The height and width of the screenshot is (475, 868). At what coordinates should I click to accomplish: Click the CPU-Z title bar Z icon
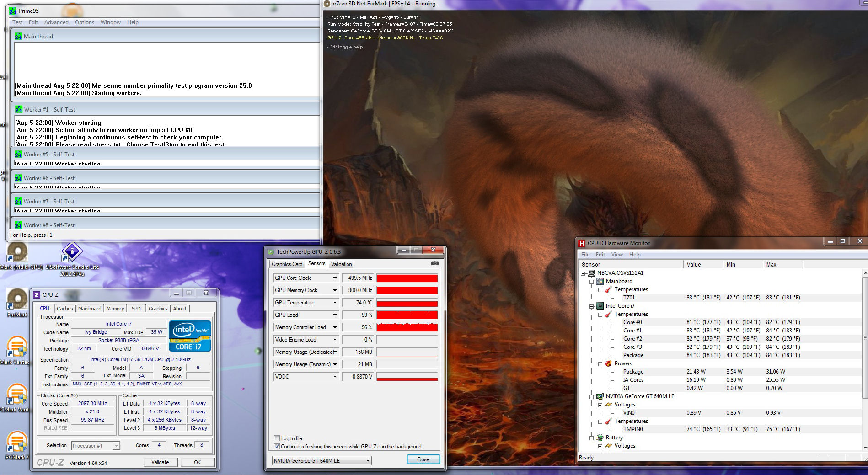pyautogui.click(x=37, y=295)
